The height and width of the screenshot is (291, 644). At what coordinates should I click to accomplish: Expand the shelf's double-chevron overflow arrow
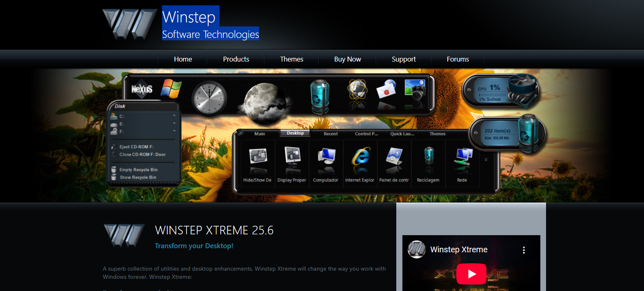point(486,160)
